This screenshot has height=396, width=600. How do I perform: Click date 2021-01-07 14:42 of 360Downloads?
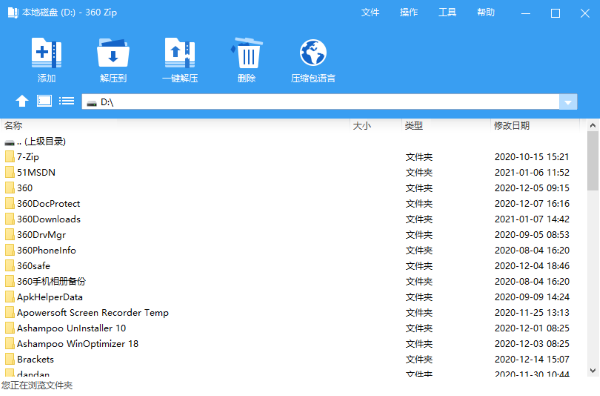tap(532, 219)
